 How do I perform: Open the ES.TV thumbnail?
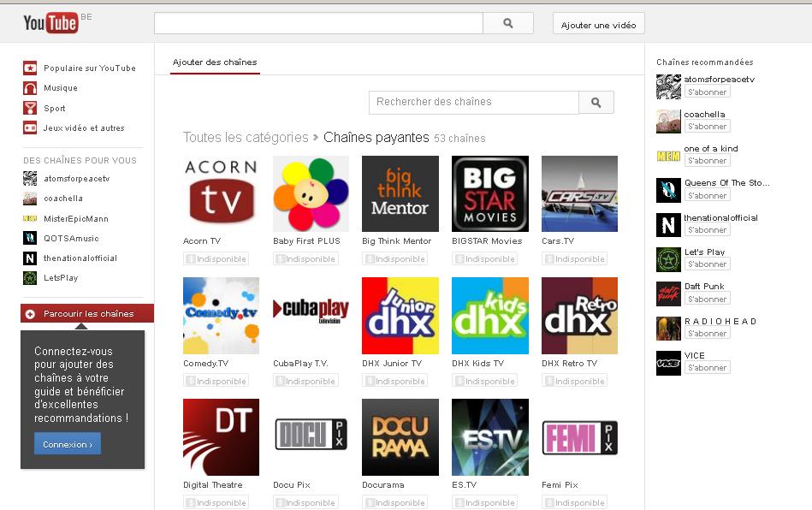coord(490,437)
